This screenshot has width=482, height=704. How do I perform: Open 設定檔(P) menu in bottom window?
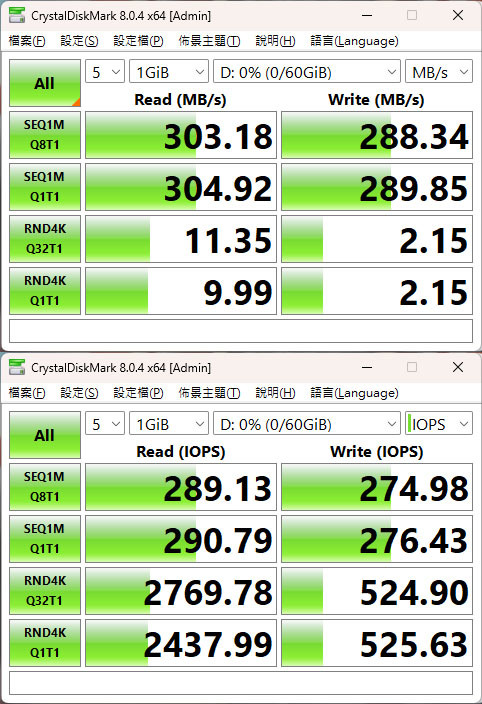pos(138,393)
